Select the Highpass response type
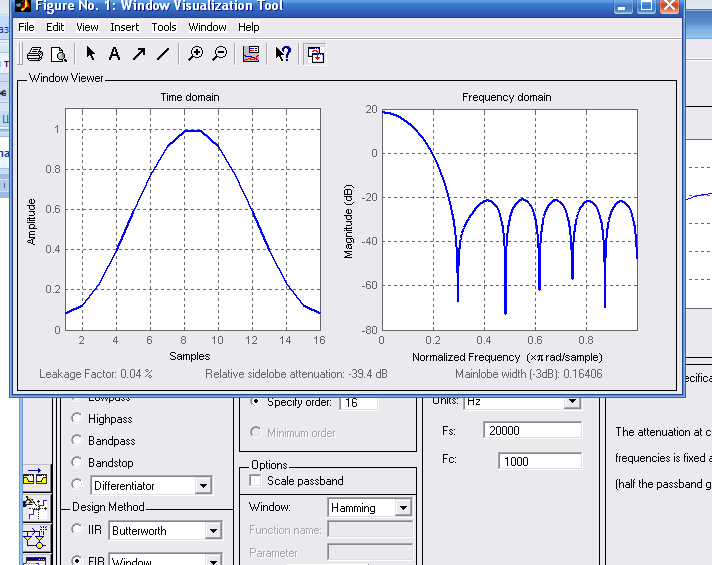Viewport: 712px width, 565px height. [77, 420]
